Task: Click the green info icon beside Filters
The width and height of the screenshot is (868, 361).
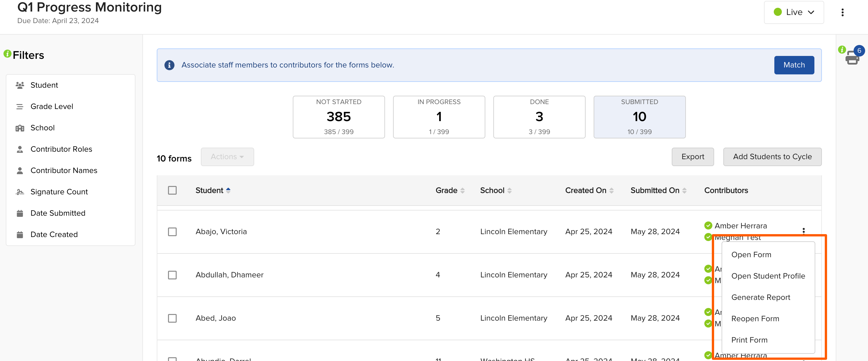Action: 7,54
